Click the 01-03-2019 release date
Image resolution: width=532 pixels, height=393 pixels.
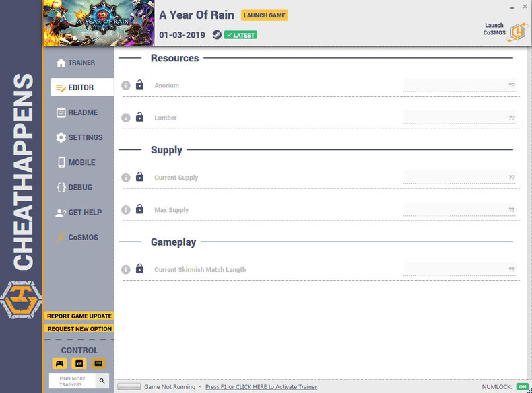coord(182,35)
